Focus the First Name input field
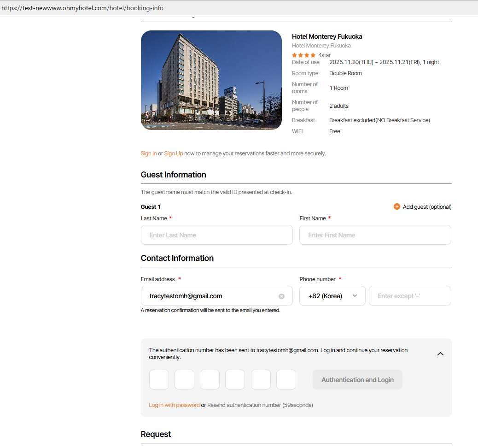 pos(375,235)
